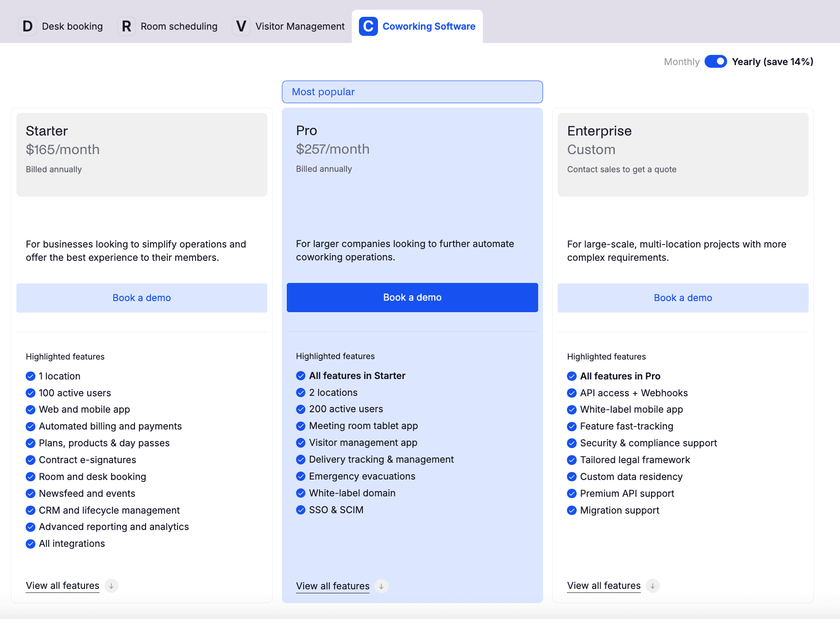The image size is (840, 619).
Task: Click the Desk booking "D" icon
Action: tap(27, 26)
